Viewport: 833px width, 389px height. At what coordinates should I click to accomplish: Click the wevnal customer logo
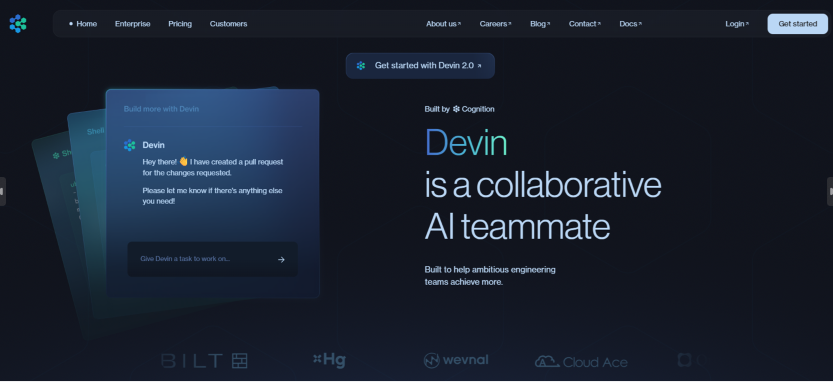click(456, 360)
